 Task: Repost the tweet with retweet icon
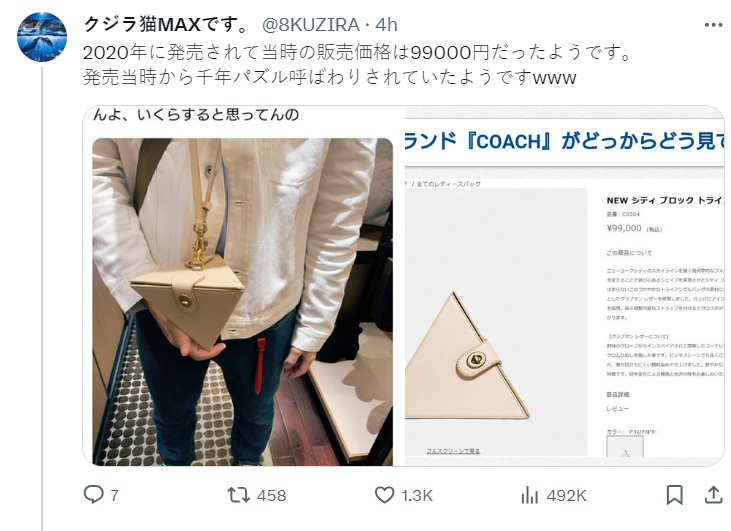tap(238, 495)
